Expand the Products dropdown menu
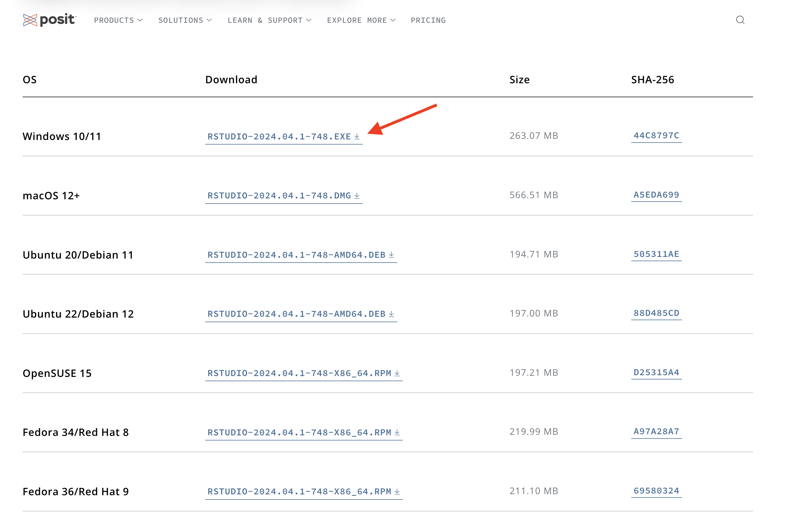The height and width of the screenshot is (532, 787). click(x=118, y=20)
